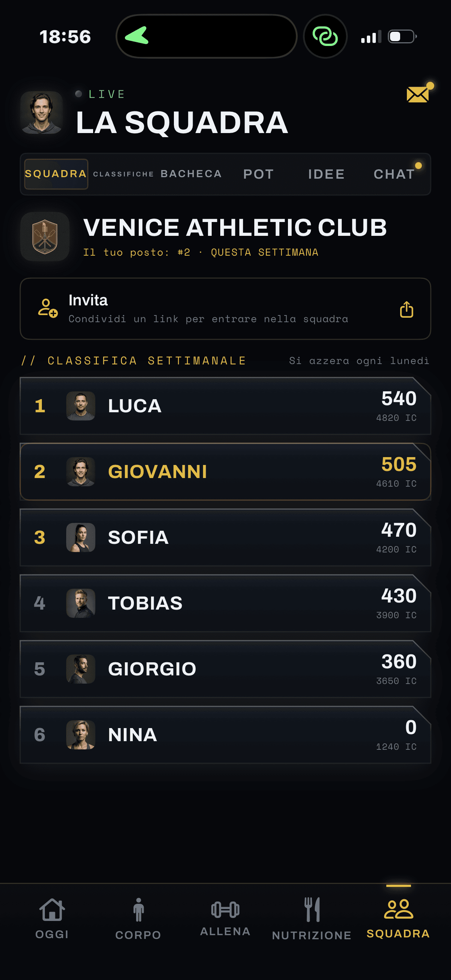Screen dimensions: 451x980
Task: Go to Oggi home icon
Action: [52, 910]
